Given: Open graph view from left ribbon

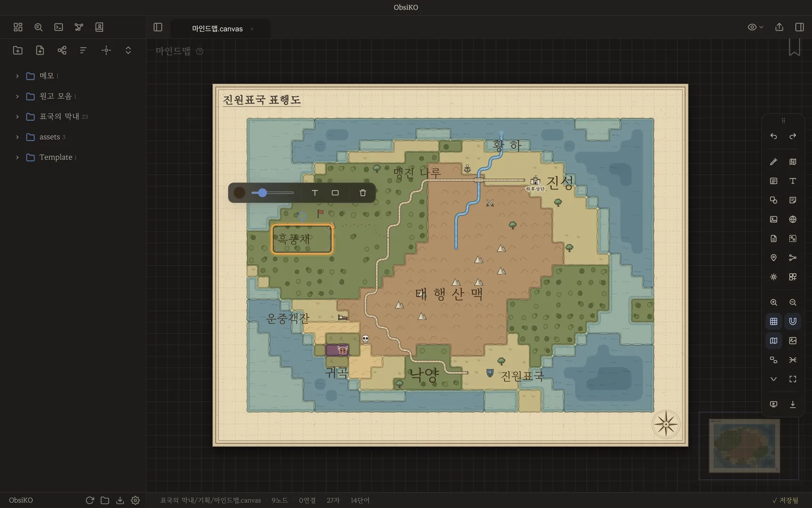Looking at the screenshot, I should [79, 27].
